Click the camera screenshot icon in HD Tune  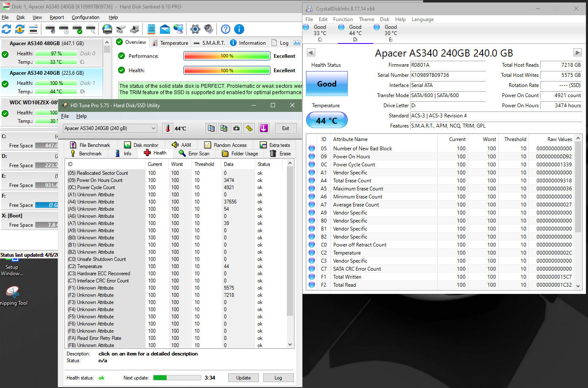[237, 128]
